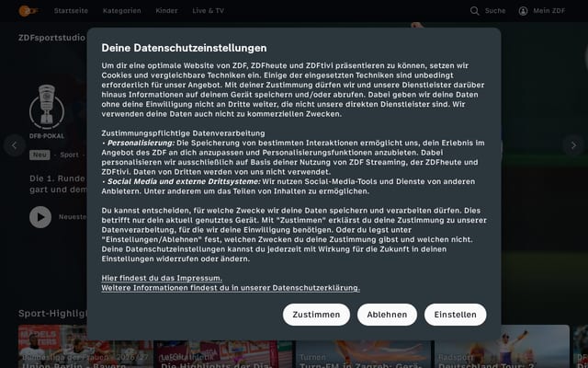
Task: Click 'Zustimmungspflichtige Datenverarbeitung' heading
Action: [x=183, y=133]
